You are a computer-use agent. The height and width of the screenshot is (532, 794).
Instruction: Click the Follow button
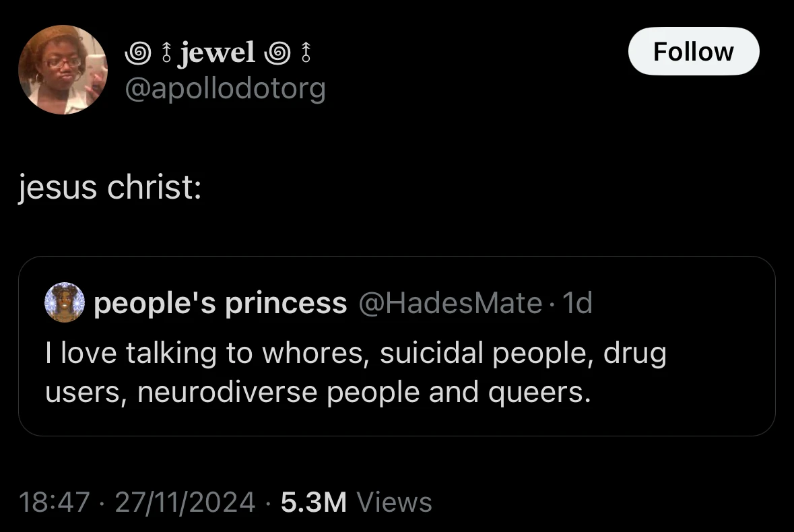point(693,51)
